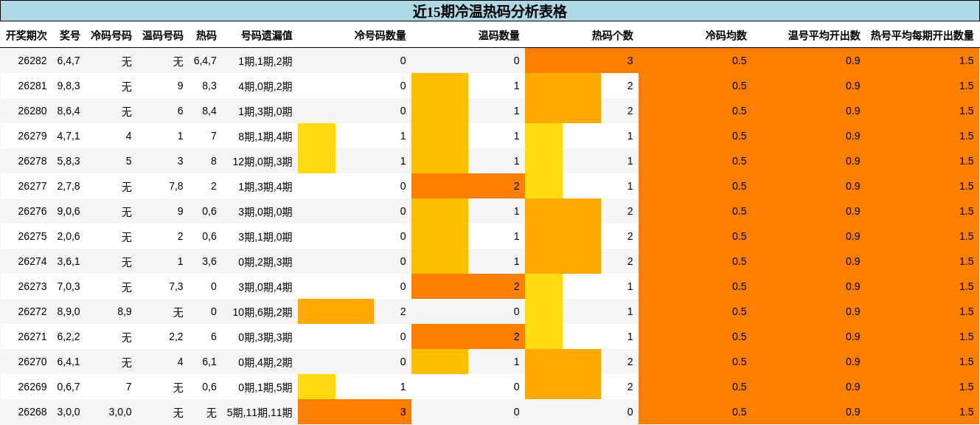Click the 热号平均每期开出数量 column header
This screenshot has height=425, width=980.
coord(922,35)
